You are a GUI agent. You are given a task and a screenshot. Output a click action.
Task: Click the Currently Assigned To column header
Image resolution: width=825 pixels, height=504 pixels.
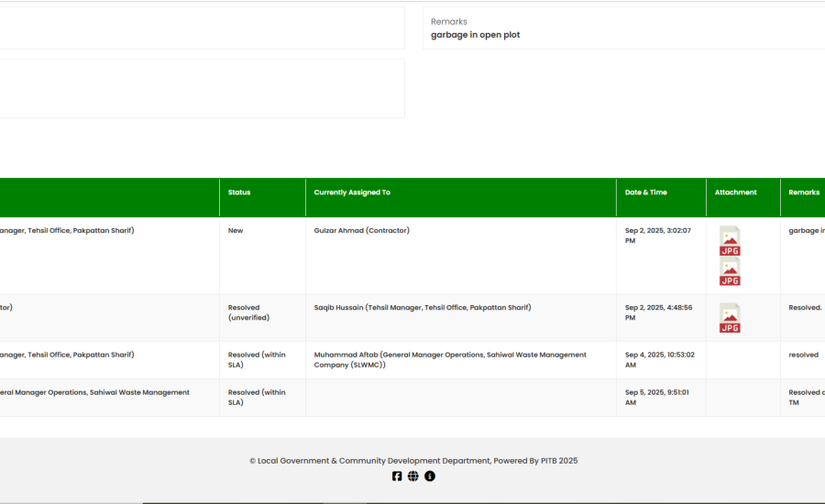click(352, 192)
